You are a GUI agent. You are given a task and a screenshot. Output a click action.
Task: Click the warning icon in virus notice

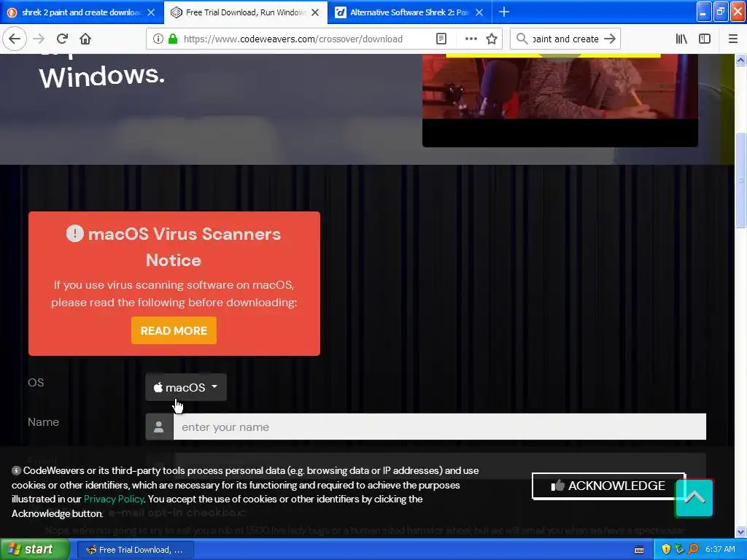click(75, 233)
